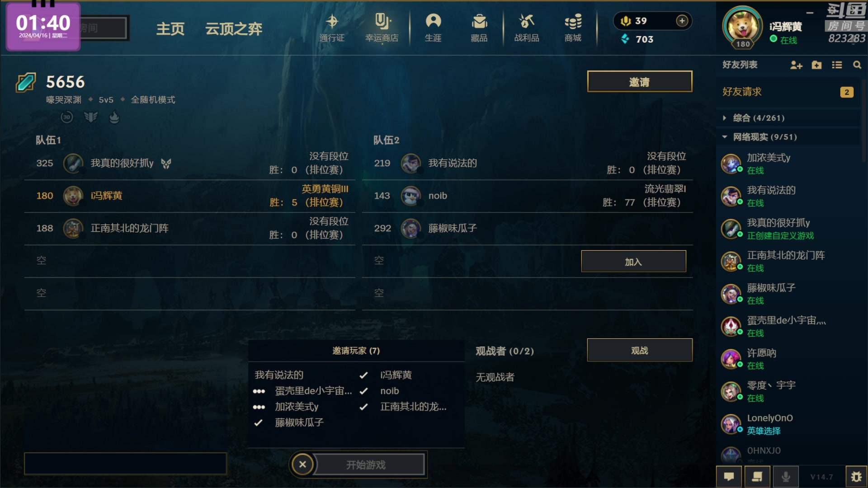This screenshot has width=868, height=488.
Task: Click the 邀请 invite button
Action: coord(640,81)
